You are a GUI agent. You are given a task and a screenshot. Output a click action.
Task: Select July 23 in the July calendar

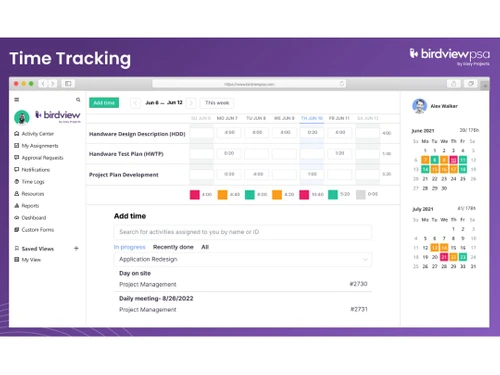[x=463, y=257]
